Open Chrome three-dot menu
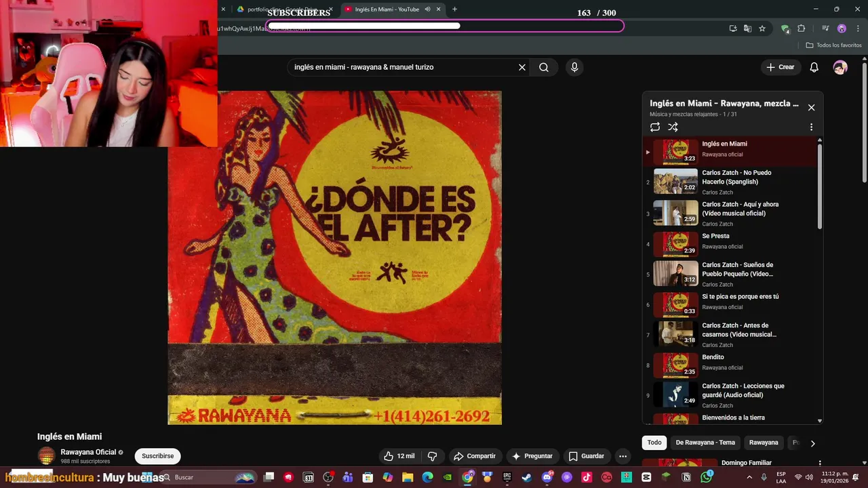868x488 pixels. 858,28
